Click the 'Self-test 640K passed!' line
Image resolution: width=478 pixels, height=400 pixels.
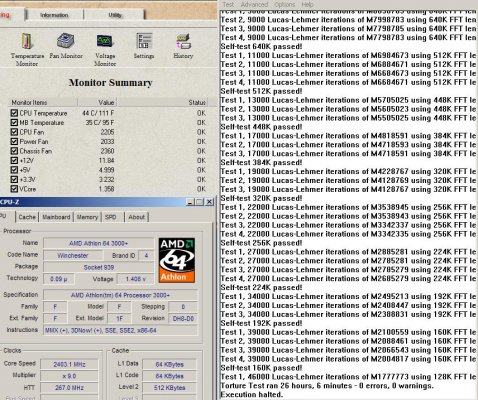[261, 46]
